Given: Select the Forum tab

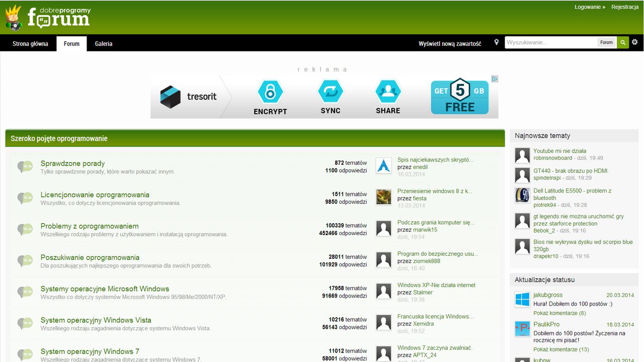Looking at the screenshot, I should 71,44.
